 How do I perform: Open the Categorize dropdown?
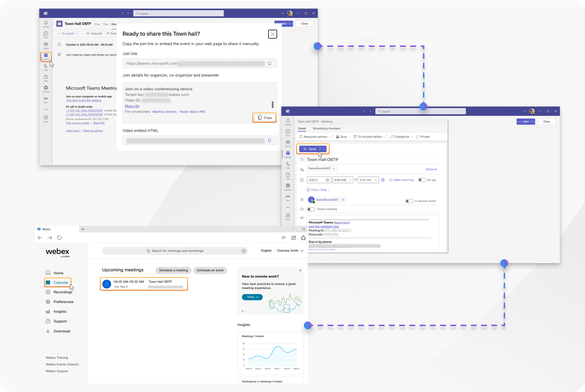tap(401, 137)
